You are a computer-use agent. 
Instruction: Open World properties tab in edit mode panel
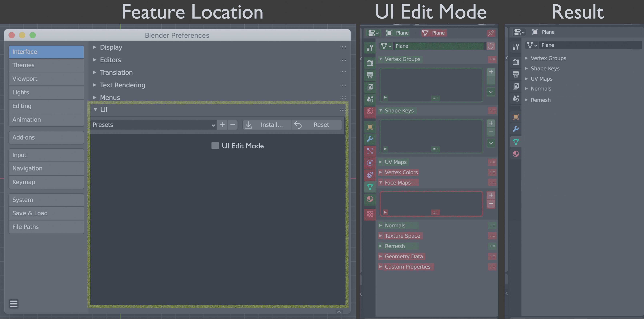pos(370,111)
